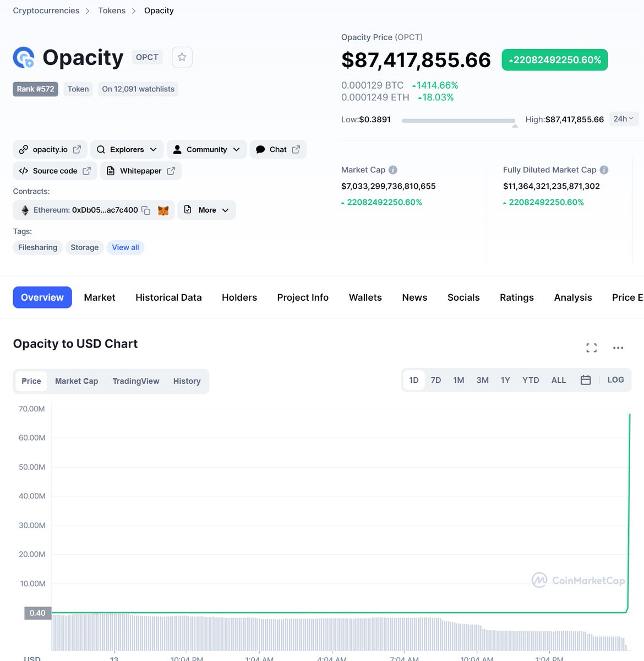Viewport: 644px width, 661px height.
Task: Go to Cryptocurrencies breadcrumb
Action: tap(46, 10)
